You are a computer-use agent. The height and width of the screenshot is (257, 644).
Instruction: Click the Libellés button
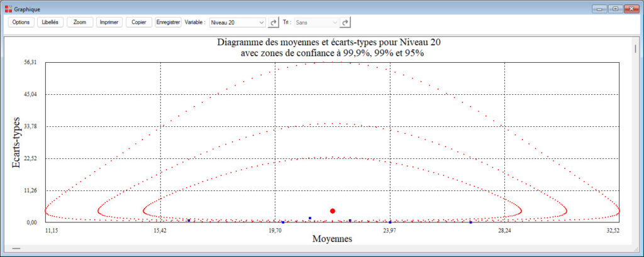pos(50,22)
